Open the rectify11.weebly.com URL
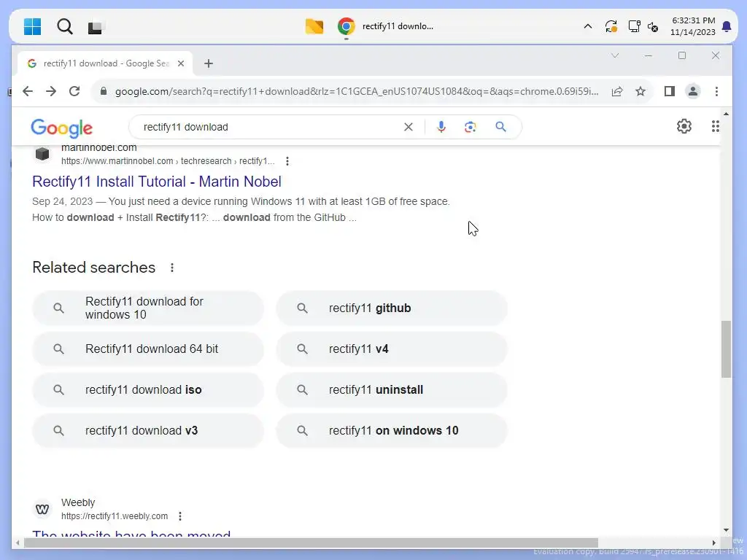 click(115, 516)
